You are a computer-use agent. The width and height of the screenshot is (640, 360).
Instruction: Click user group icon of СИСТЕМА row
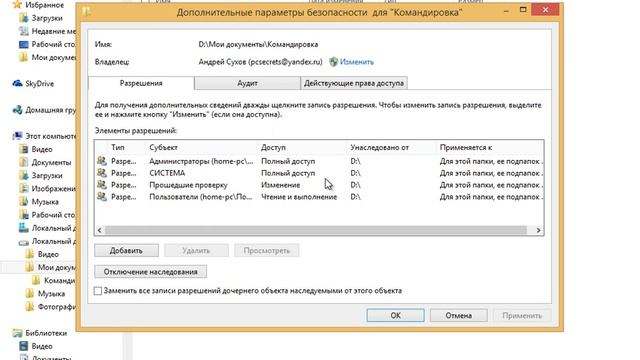[102, 173]
